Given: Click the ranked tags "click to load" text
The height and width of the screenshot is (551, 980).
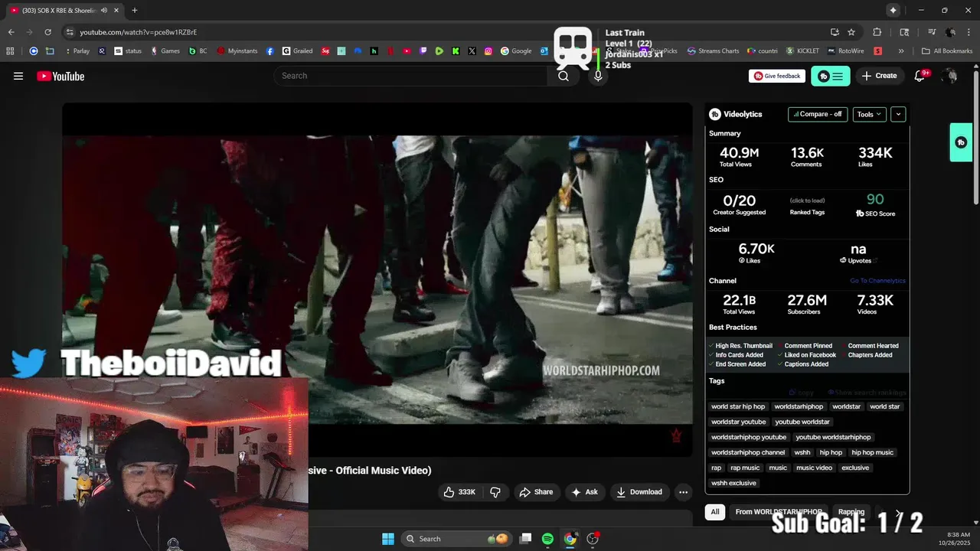Looking at the screenshot, I should pyautogui.click(x=807, y=201).
